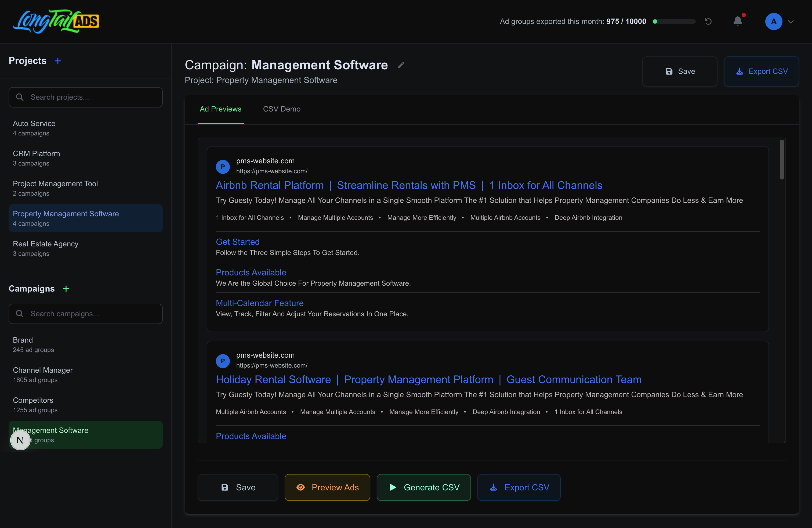Click the ad preview scrollbar thumb
The width and height of the screenshot is (812, 528).
[782, 159]
